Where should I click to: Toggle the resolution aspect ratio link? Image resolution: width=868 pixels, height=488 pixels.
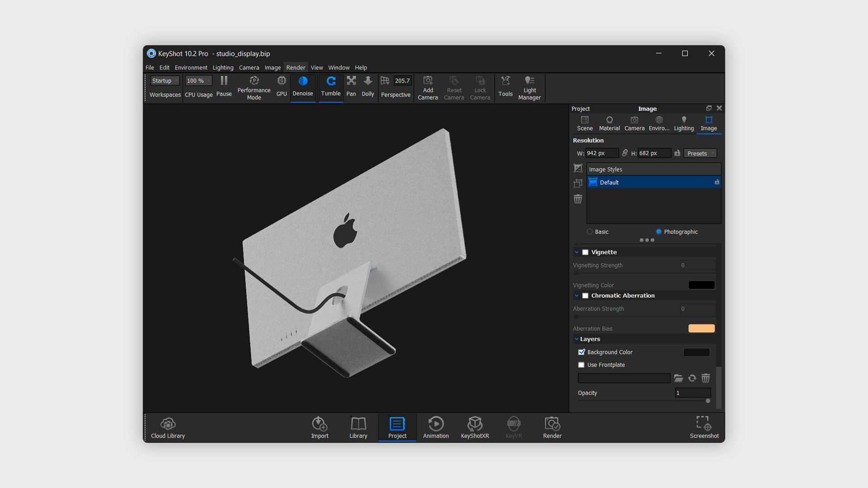click(625, 153)
